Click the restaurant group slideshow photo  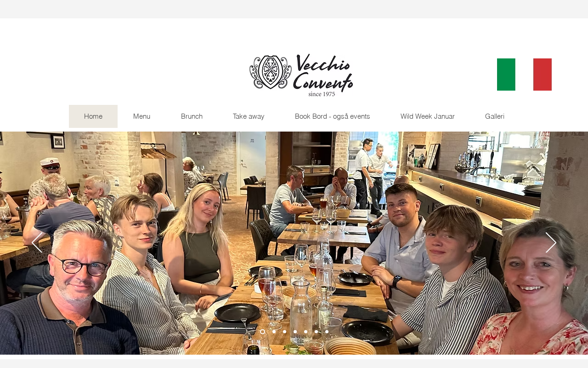294,243
